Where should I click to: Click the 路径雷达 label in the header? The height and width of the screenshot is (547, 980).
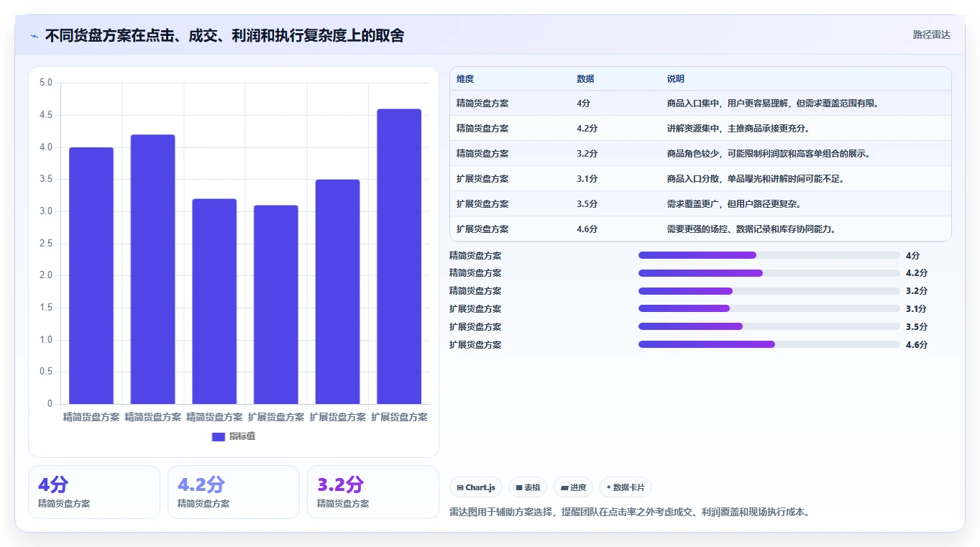932,35
